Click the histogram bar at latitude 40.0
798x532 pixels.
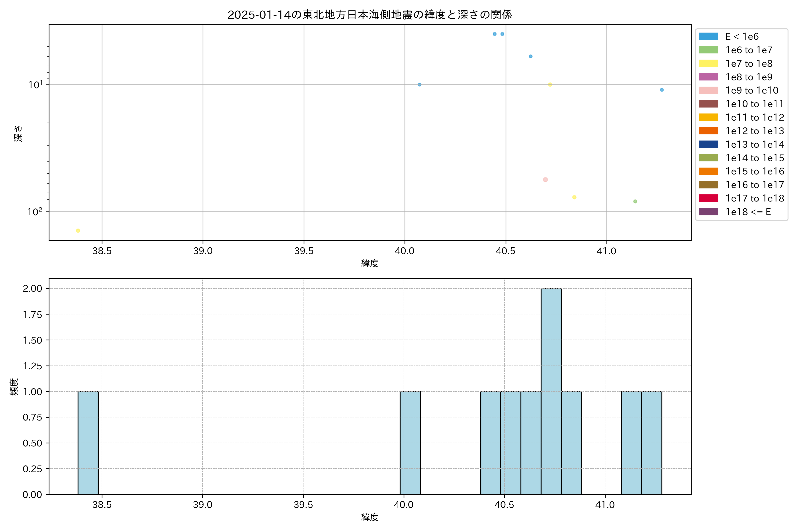pyautogui.click(x=410, y=442)
